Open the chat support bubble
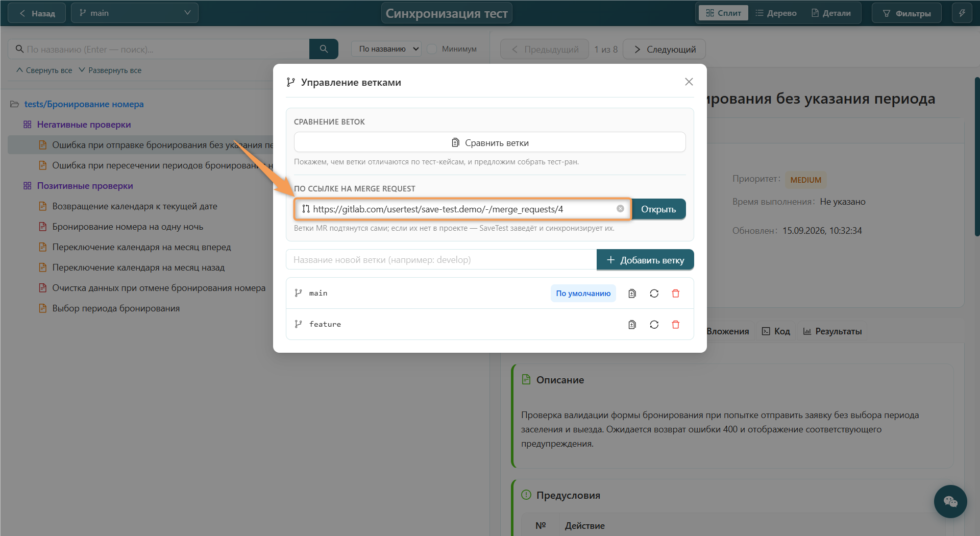Image resolution: width=980 pixels, height=536 pixels. click(950, 501)
